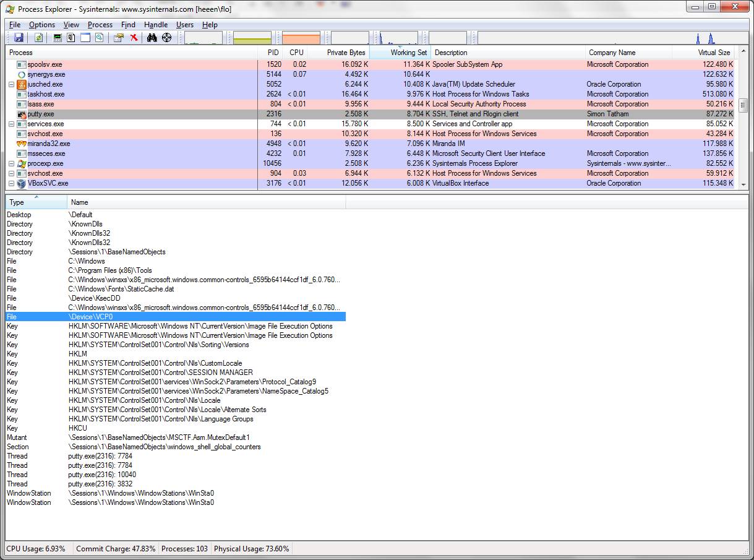Open System Information from the toolbar
This screenshot has width=754, height=560.
click(58, 38)
